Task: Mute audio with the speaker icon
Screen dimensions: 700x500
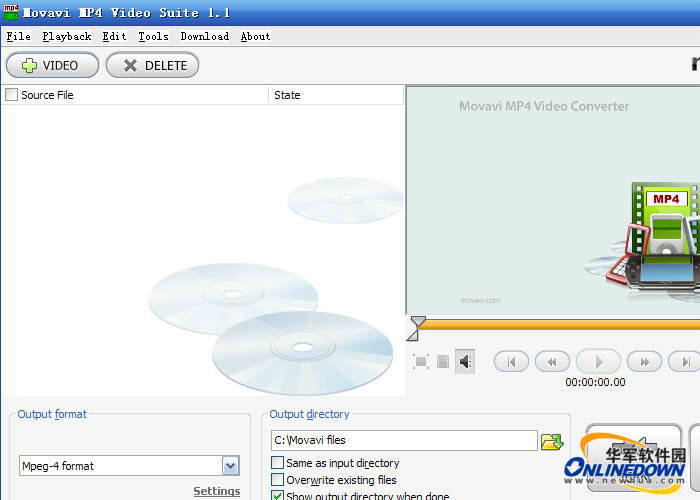Action: coord(465,361)
